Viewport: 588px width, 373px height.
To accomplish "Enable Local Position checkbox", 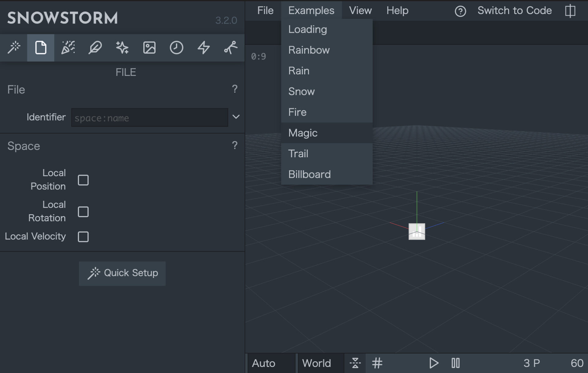I will (83, 180).
